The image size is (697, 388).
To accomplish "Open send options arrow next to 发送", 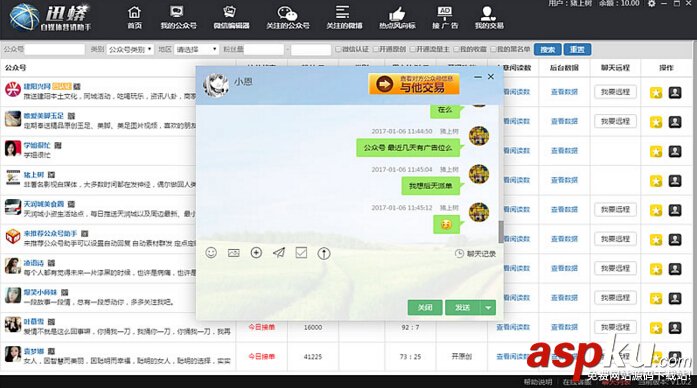I will [x=488, y=308].
